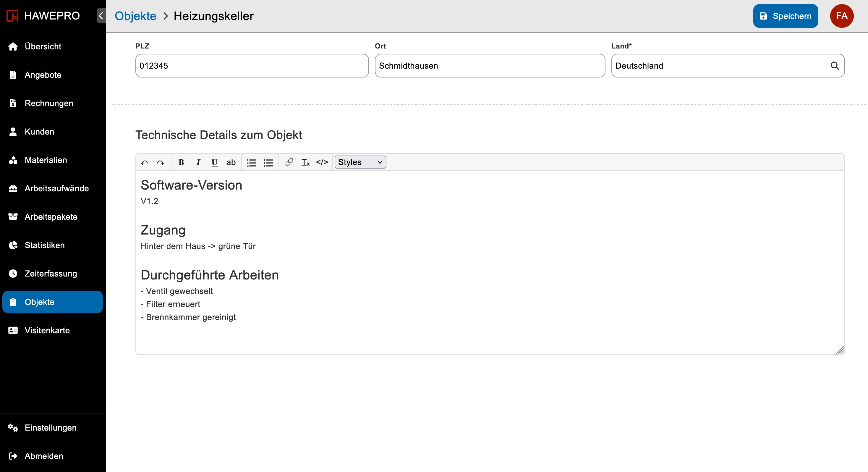Viewport: 868px width, 472px height.
Task: Click the shapes icon next to Materialien
Action: tap(13, 160)
